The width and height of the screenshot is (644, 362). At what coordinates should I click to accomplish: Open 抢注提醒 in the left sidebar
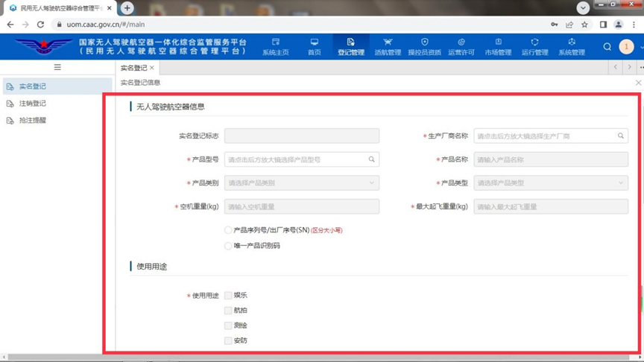click(x=32, y=120)
